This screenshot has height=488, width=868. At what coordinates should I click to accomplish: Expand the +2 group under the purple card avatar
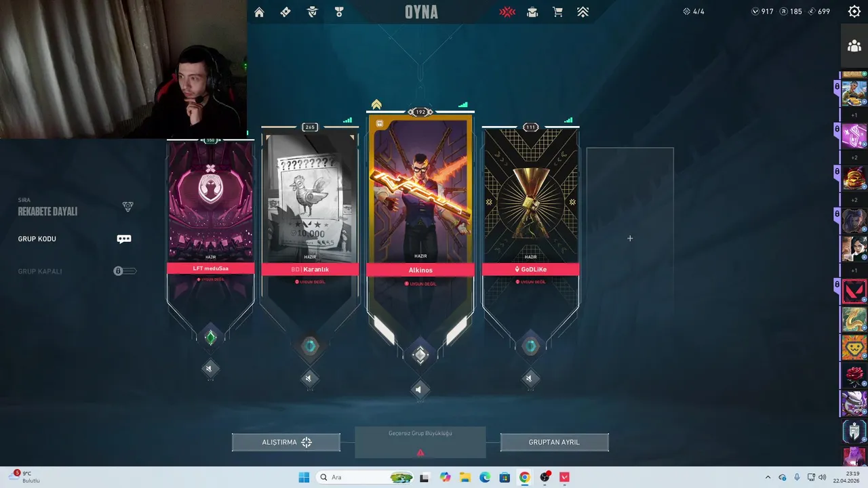pos(854,157)
